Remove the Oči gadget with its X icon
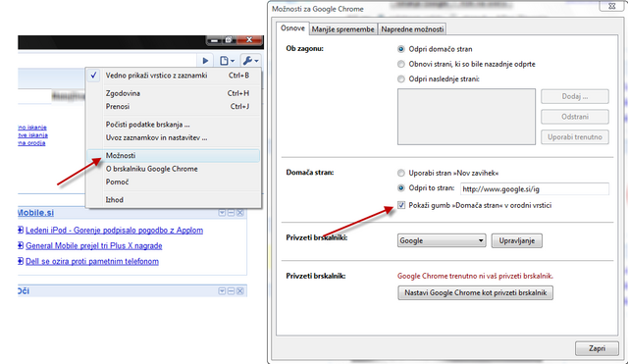628x364 pixels. coord(239,291)
